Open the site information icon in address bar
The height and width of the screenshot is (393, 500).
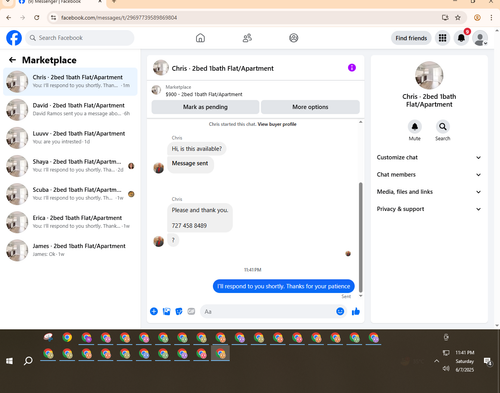(x=53, y=18)
